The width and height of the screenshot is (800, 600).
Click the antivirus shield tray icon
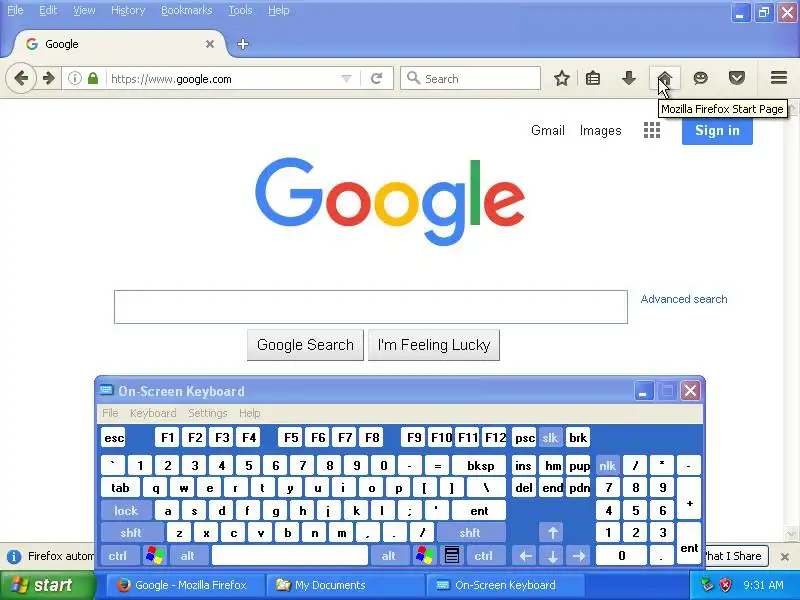click(725, 585)
